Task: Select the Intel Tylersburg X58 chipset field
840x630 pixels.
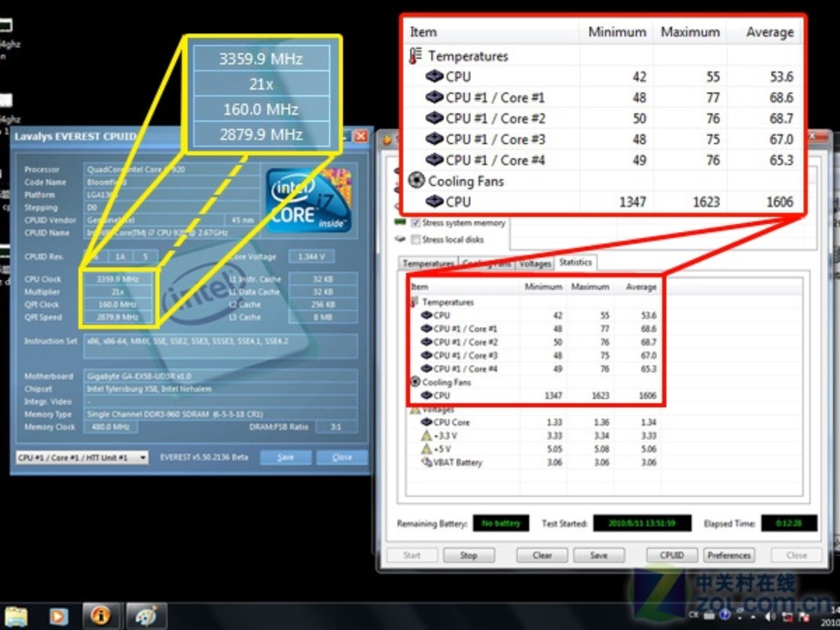Action: point(221,388)
